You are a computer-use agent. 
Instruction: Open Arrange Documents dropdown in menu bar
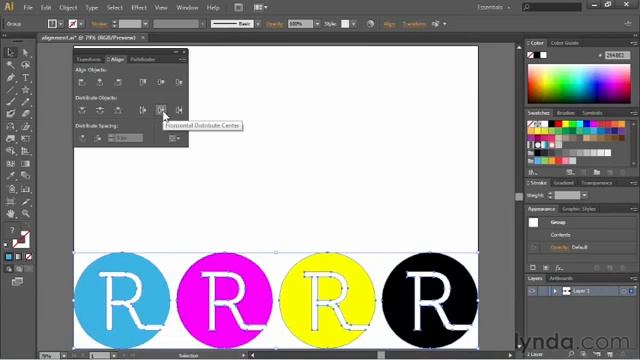(x=260, y=7)
